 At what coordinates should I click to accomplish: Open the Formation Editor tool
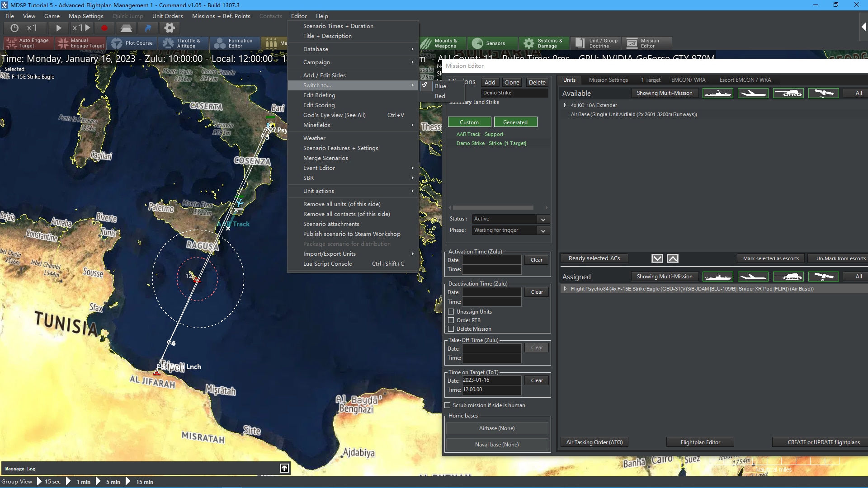[234, 43]
